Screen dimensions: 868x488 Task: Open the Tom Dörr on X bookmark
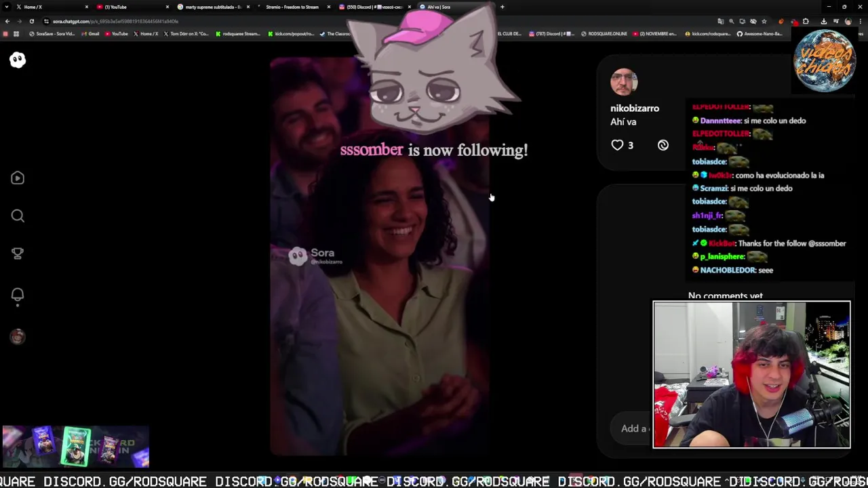[186, 34]
